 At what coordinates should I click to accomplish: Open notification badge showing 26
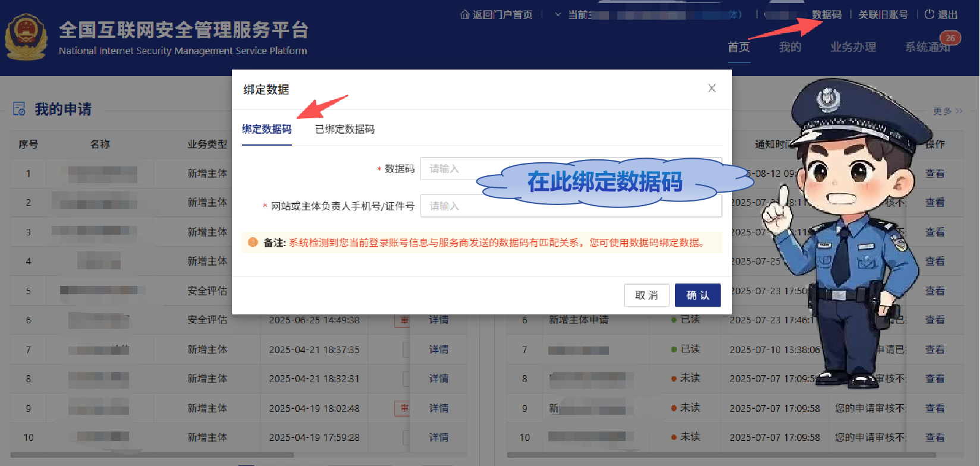[x=950, y=38]
